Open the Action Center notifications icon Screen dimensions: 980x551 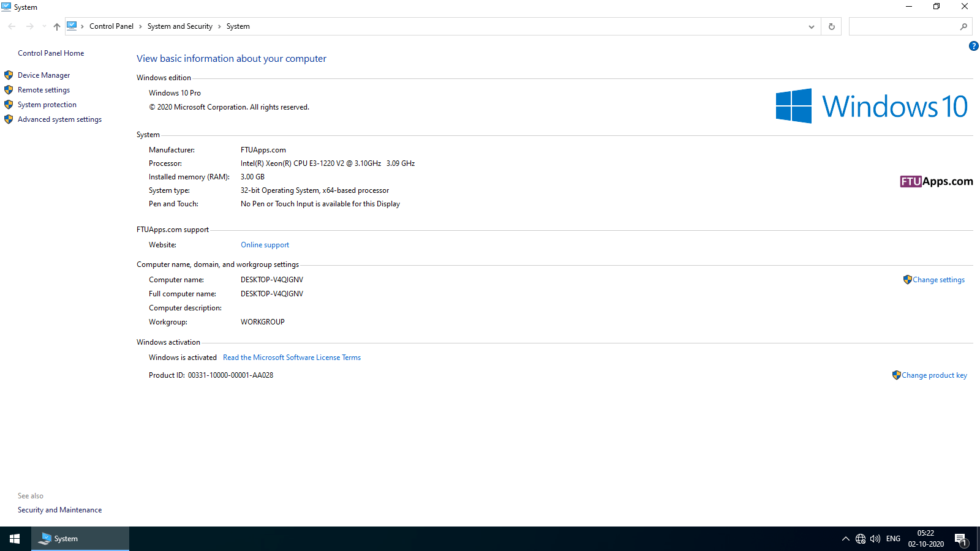click(x=960, y=539)
